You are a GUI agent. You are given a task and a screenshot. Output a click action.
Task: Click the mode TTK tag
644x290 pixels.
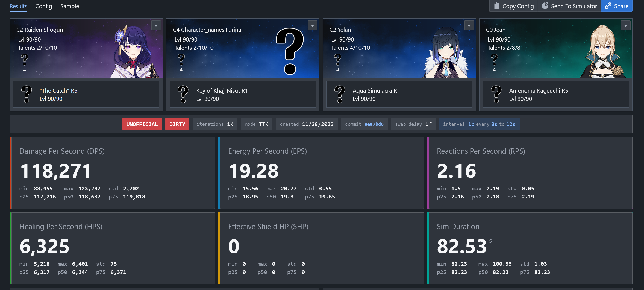pos(257,124)
